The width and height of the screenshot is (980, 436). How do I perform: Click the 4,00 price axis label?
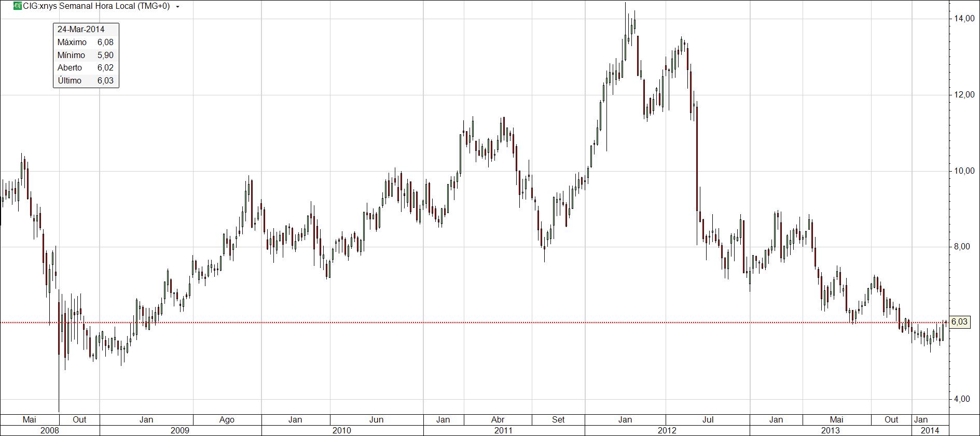point(962,399)
